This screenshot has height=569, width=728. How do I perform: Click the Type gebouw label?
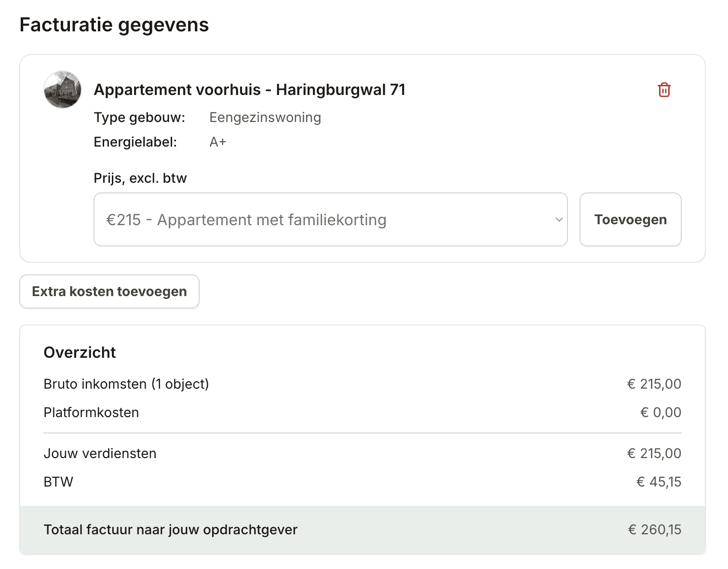click(x=139, y=117)
